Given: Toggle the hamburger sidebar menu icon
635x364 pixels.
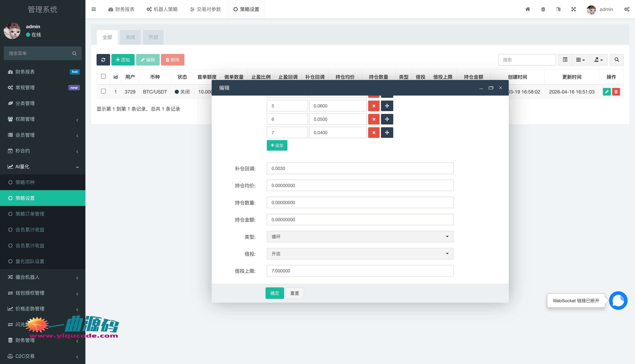Looking at the screenshot, I should [94, 9].
